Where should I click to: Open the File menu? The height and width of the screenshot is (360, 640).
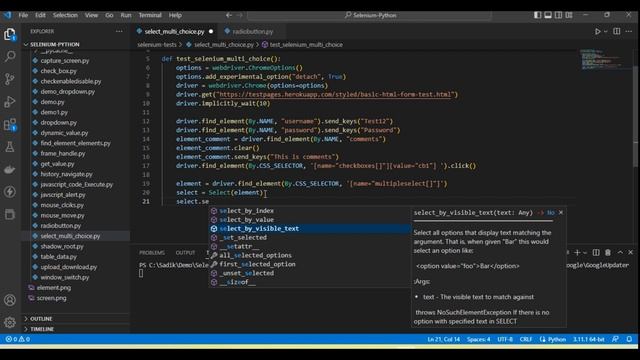pos(23,15)
